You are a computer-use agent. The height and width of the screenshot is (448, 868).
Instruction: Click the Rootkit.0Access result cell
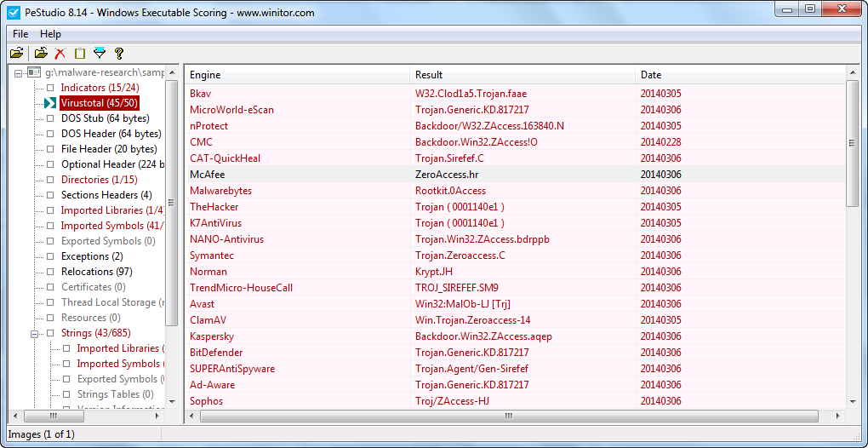coord(451,191)
